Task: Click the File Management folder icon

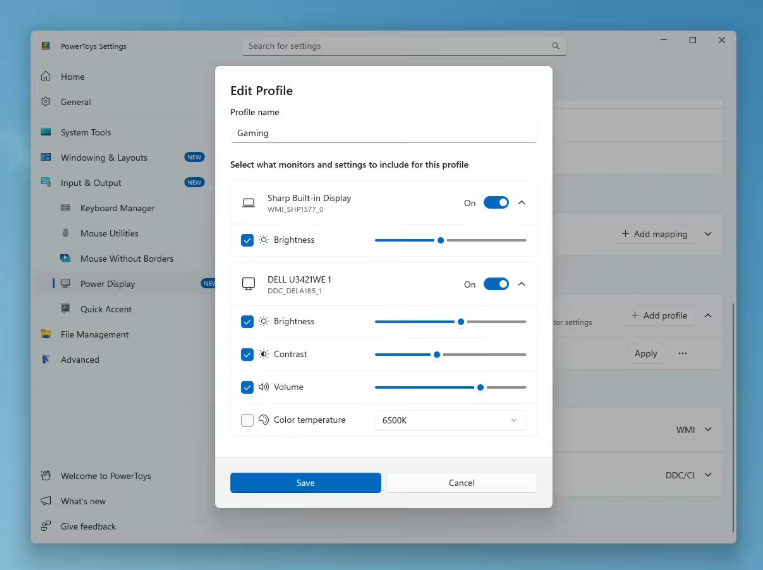Action: (x=46, y=334)
